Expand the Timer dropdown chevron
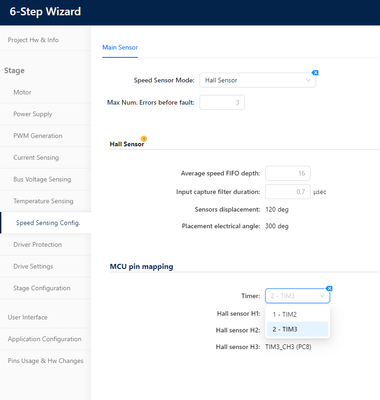Image resolution: width=380 pixels, height=400 pixels. point(322,296)
